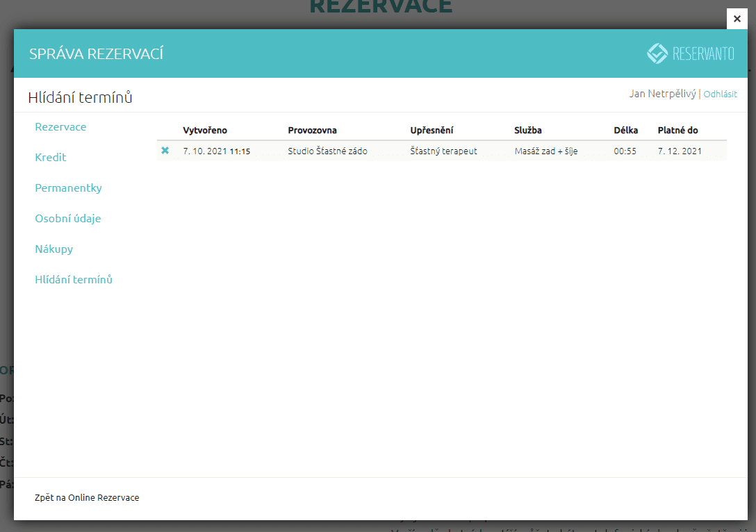The height and width of the screenshot is (532, 756).
Task: Show Nákupy from the sidebar menu
Action: (x=54, y=249)
